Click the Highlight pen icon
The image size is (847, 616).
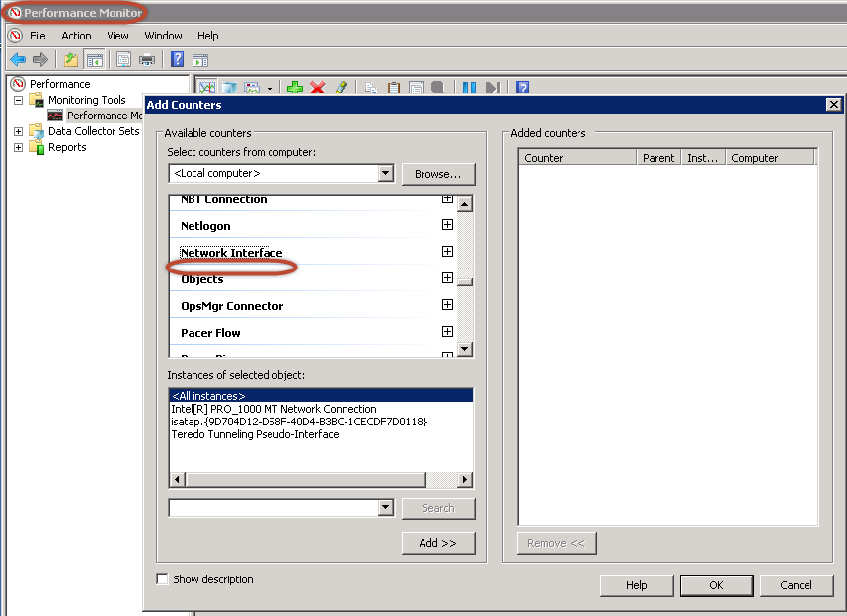(341, 87)
